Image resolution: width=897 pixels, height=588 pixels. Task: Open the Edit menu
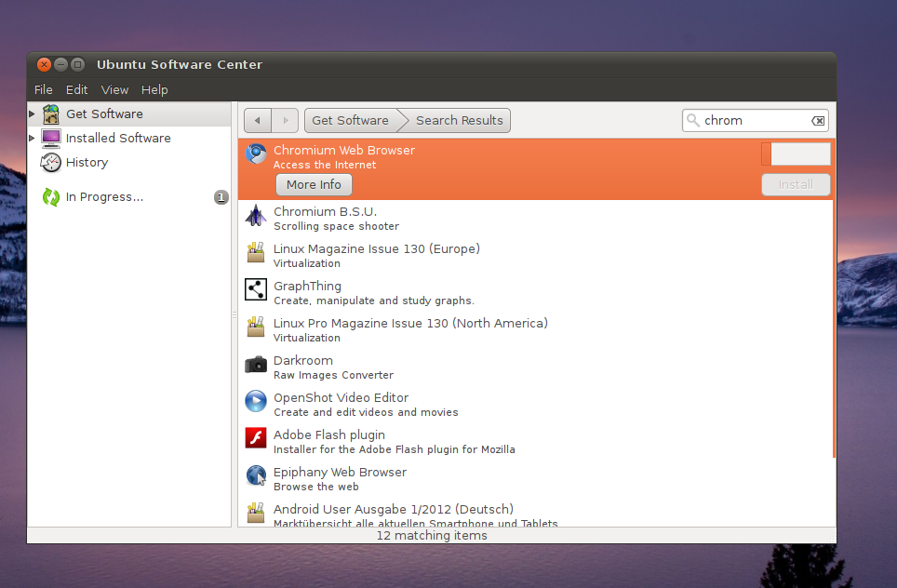pyautogui.click(x=76, y=90)
